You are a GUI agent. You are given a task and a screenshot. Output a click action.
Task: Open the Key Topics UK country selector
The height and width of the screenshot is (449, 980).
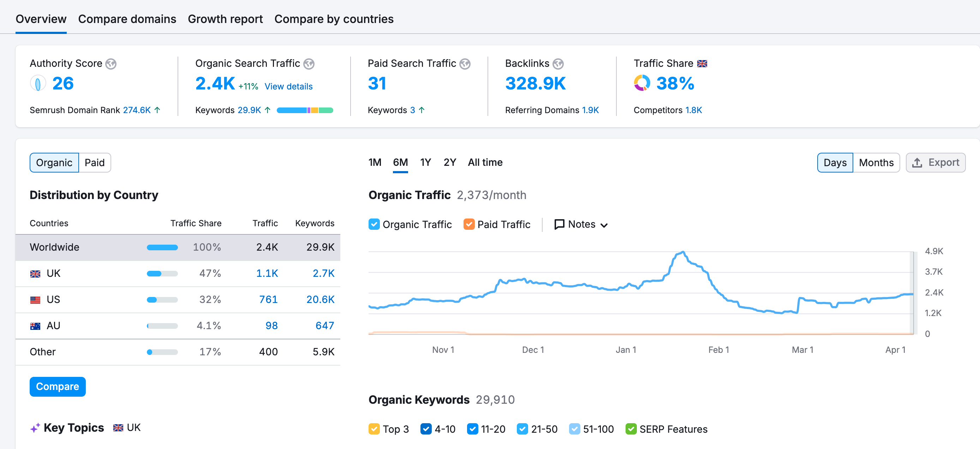pos(127,428)
